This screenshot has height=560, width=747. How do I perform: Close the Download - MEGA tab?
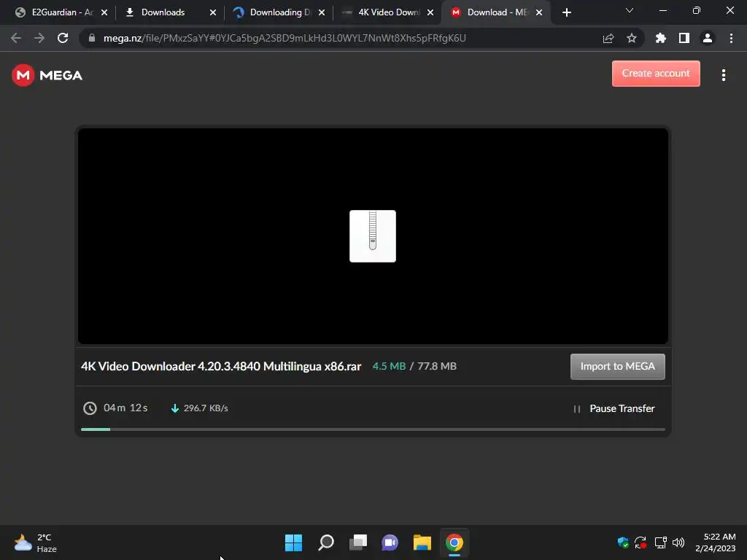coord(539,12)
